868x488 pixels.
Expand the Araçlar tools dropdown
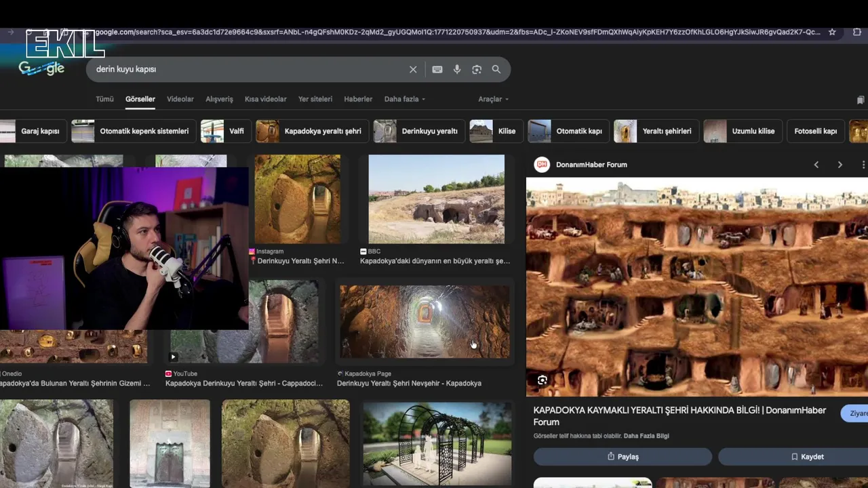[494, 99]
